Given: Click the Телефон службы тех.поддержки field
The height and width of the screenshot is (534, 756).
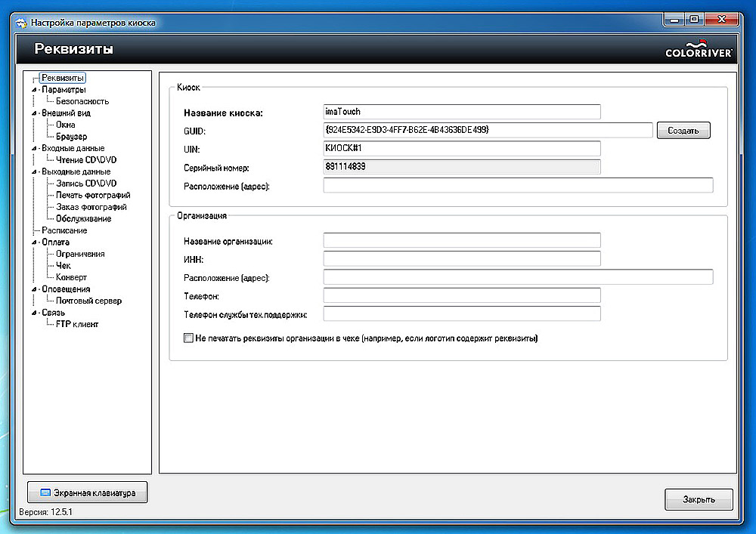Looking at the screenshot, I should [461, 313].
